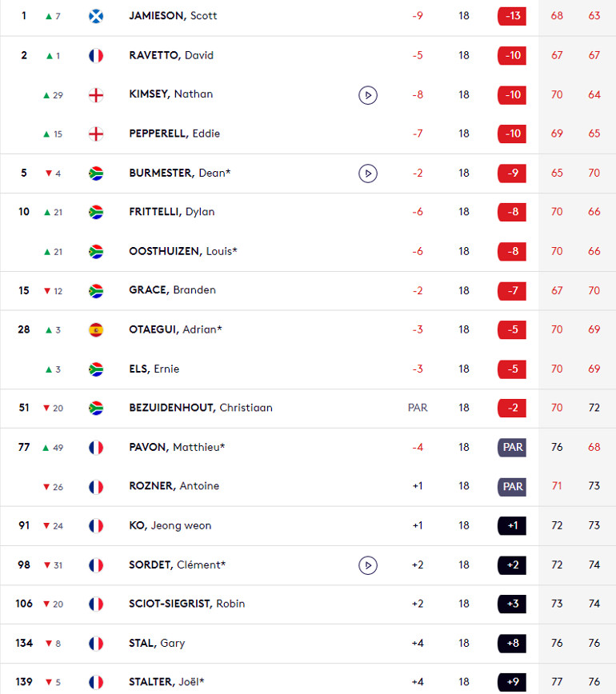Click the -13 total score badge
This screenshot has width=616, height=694.
pos(512,16)
